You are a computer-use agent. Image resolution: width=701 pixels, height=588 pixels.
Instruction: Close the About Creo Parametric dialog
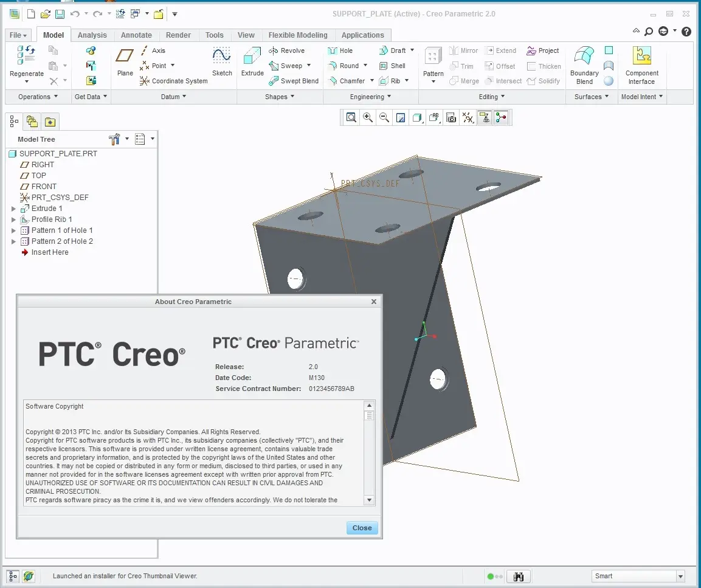pos(362,528)
